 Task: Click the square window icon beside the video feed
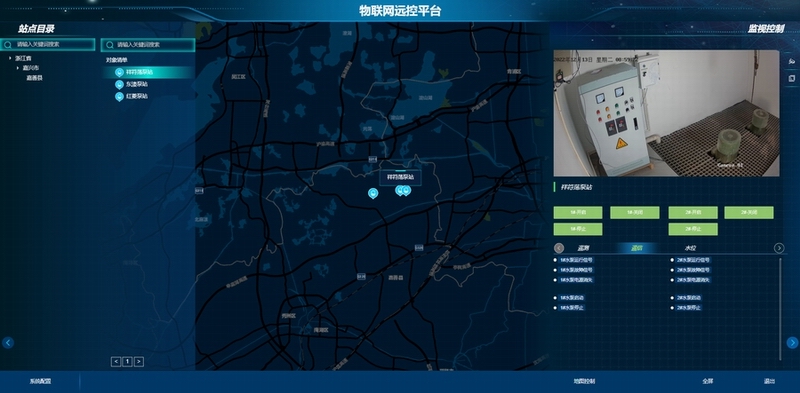(x=792, y=79)
